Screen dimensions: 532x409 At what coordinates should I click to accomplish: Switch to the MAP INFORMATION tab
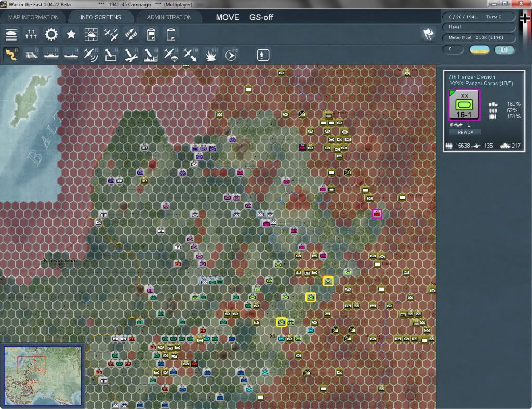point(33,17)
